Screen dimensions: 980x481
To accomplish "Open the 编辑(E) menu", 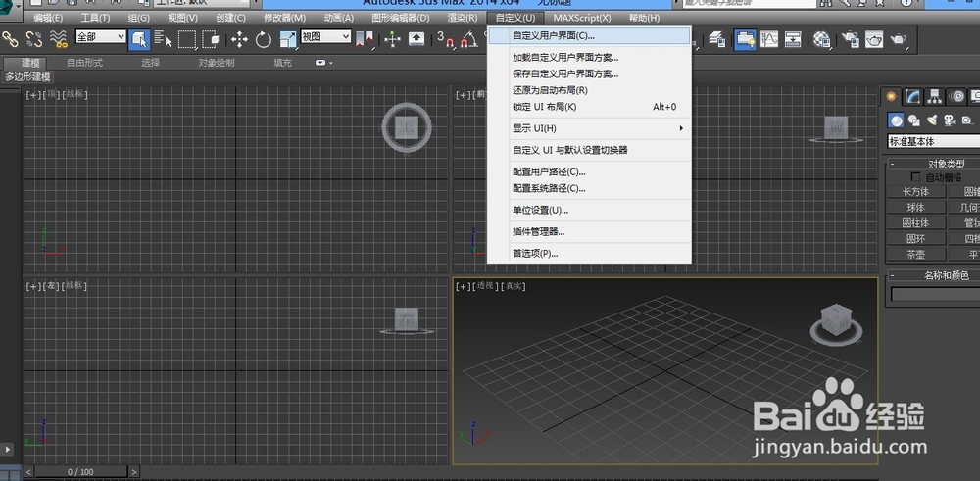I will coord(48,18).
